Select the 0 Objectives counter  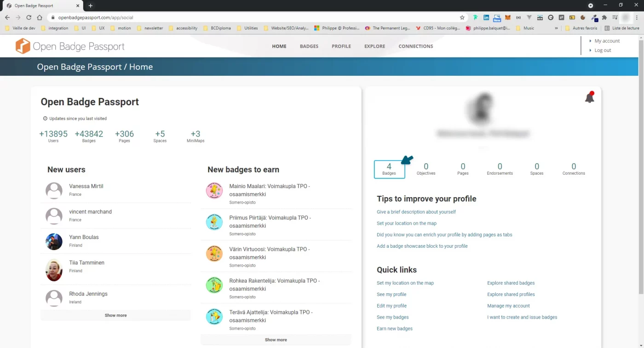click(426, 169)
